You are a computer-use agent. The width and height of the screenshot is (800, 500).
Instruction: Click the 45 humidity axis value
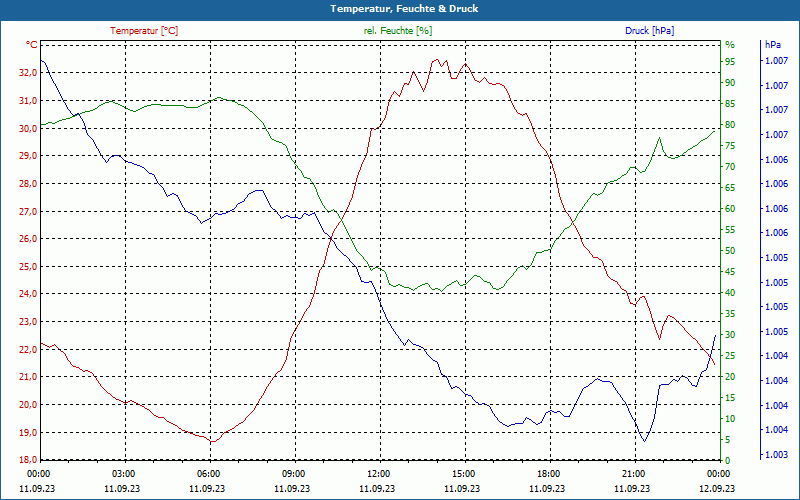730,272
